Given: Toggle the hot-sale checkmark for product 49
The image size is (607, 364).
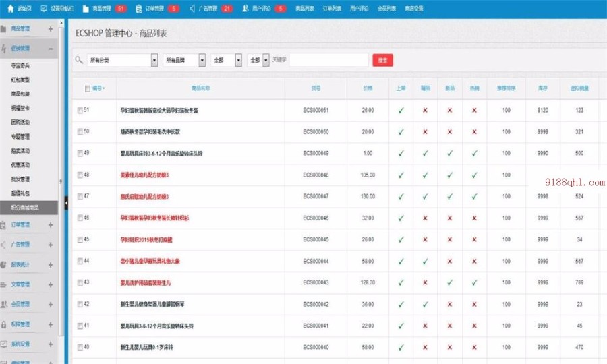Looking at the screenshot, I should click(474, 154).
